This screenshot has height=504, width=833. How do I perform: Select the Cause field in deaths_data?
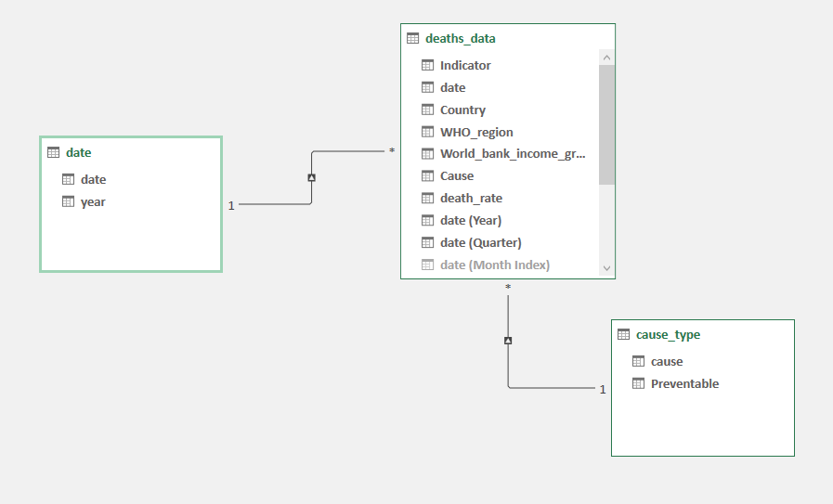457,175
